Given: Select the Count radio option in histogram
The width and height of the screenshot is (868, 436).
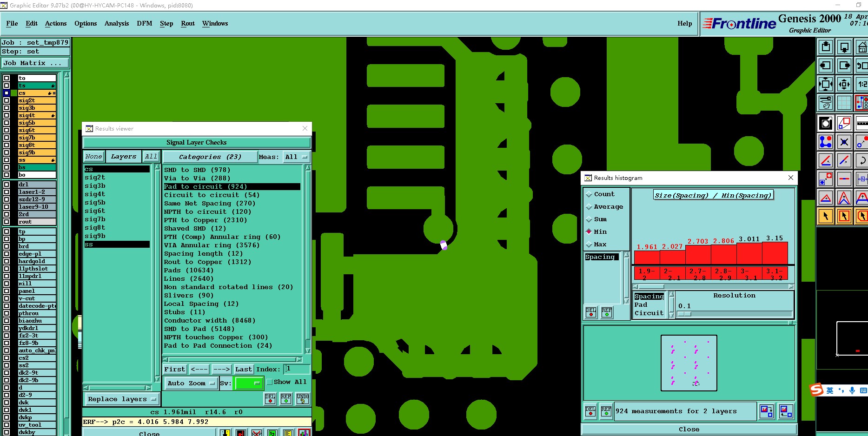Looking at the screenshot, I should (x=589, y=194).
